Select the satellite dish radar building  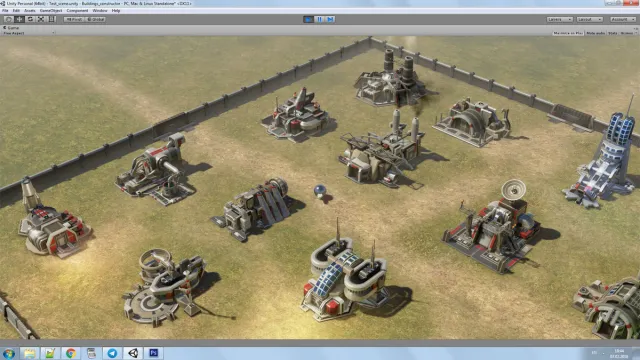(x=496, y=229)
